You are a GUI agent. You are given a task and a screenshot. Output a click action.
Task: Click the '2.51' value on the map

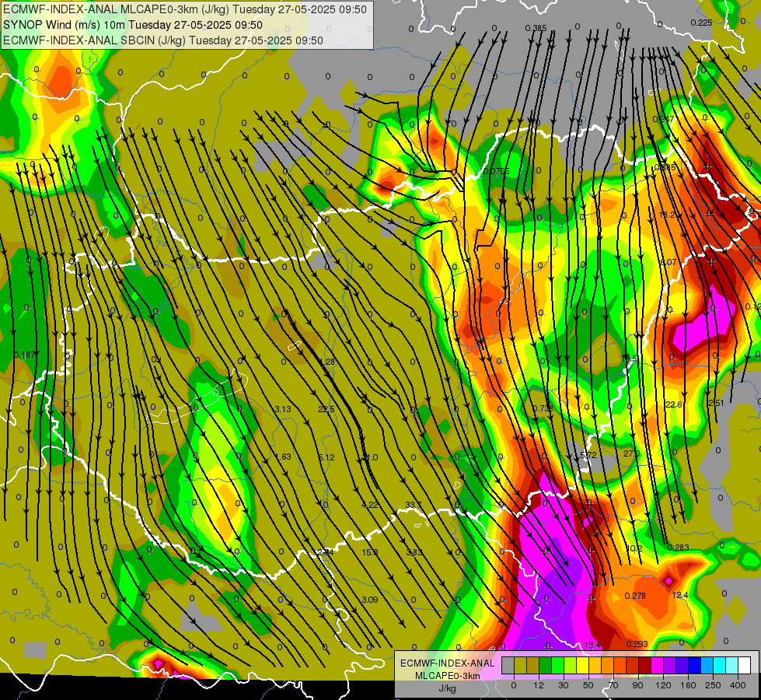(x=717, y=403)
